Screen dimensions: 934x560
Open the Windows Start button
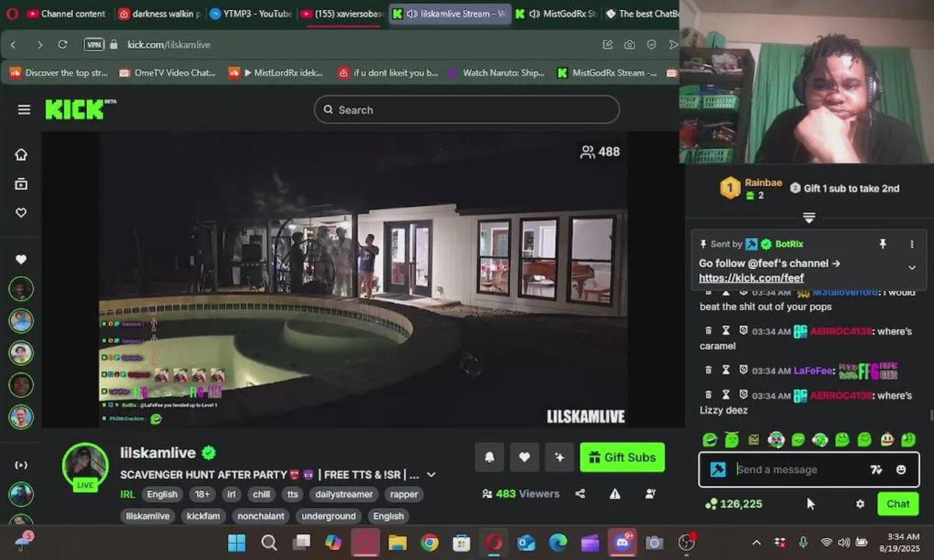[x=237, y=542]
